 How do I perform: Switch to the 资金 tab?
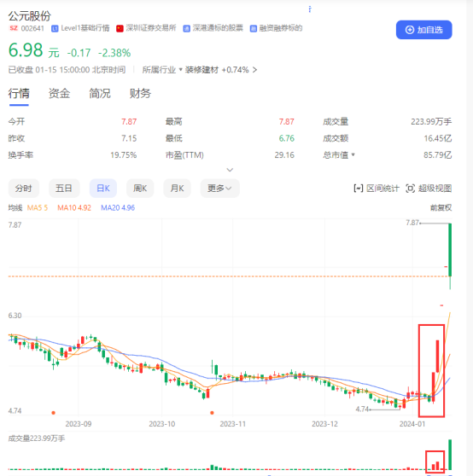tap(59, 93)
